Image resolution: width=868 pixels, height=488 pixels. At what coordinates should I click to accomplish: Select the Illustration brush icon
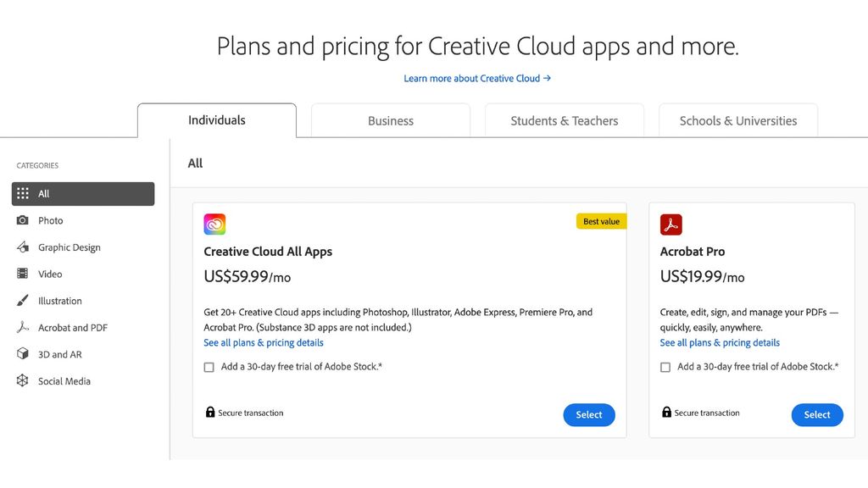(25, 301)
